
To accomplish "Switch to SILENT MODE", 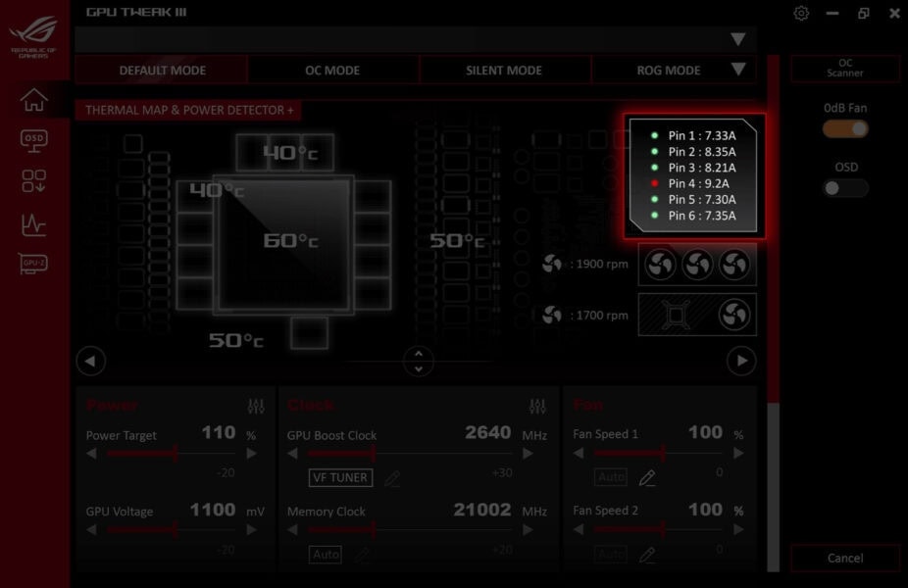I will click(504, 70).
